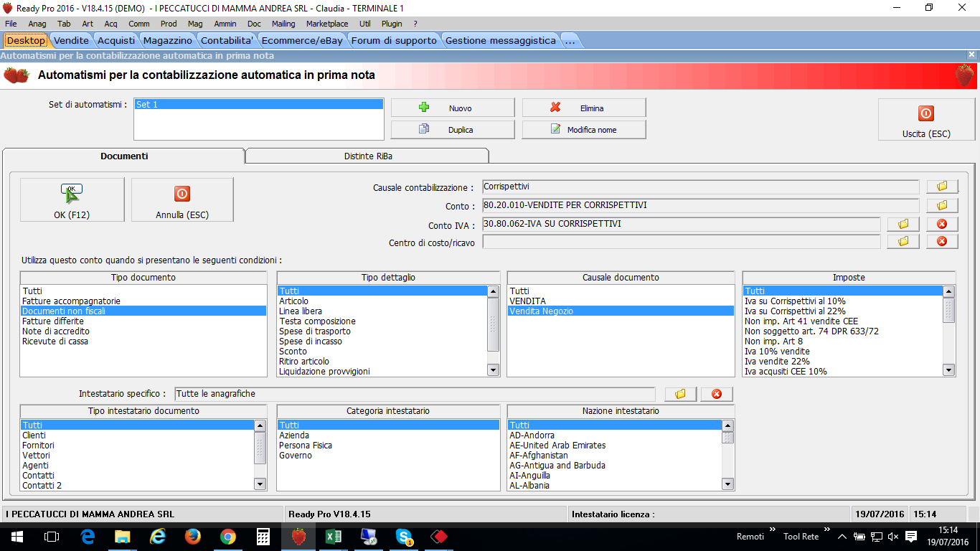Open folder browse for Conto field
Screen dimensions: 980x551
942,205
